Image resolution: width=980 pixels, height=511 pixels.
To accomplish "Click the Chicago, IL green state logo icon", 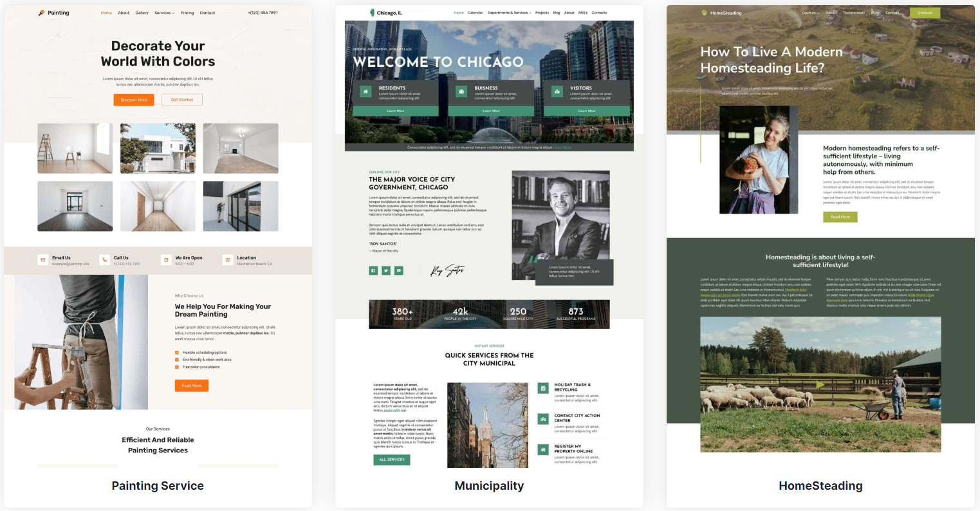I will [x=372, y=13].
